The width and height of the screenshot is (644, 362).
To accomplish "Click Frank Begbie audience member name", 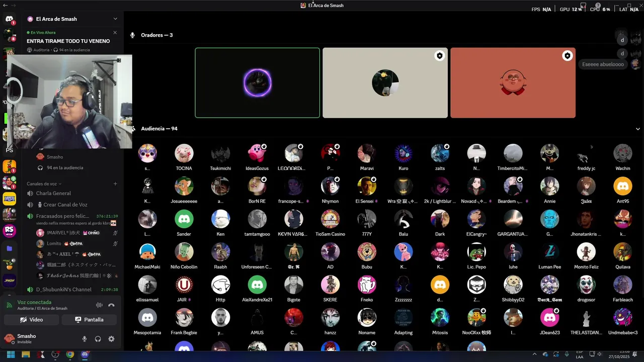I will (x=184, y=333).
